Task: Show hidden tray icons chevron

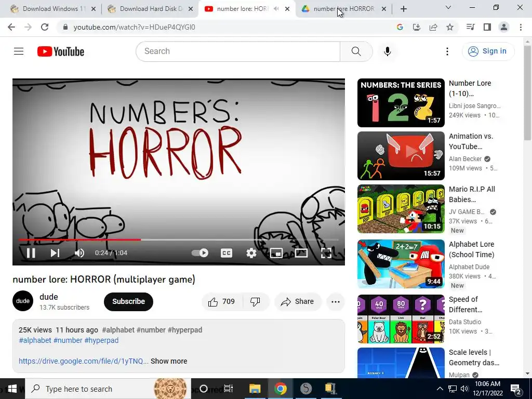Action: tap(440, 389)
